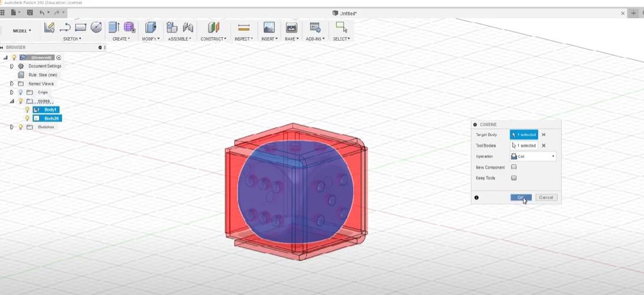Expand the Document Settings node
The image size is (644, 295).
point(11,66)
